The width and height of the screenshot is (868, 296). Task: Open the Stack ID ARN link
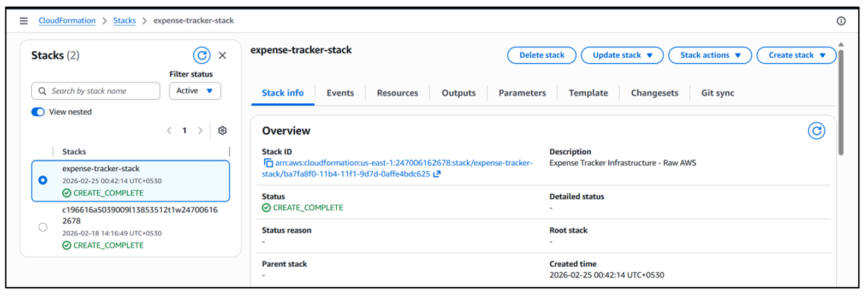[397, 168]
